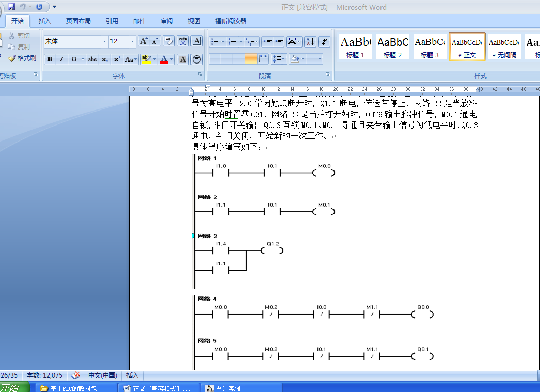
Task: Toggle character shading icon
Action: point(183,59)
